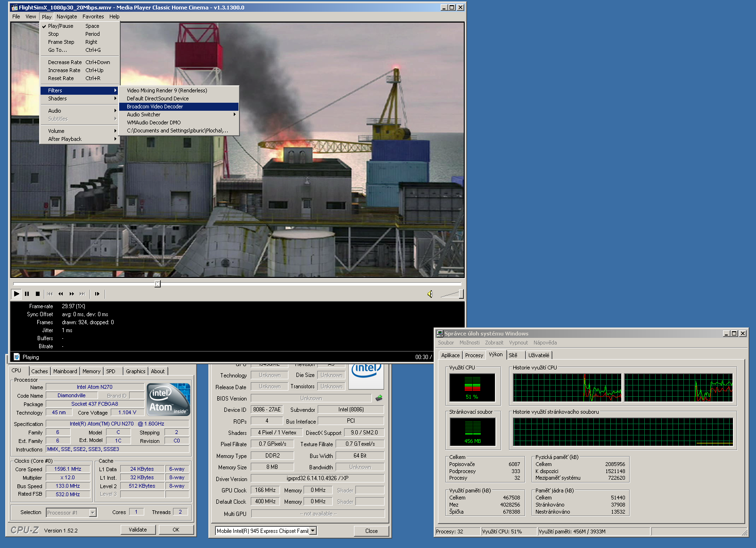Switch to CPU-Z Memory tab
Image resolution: width=756 pixels, height=548 pixels.
[x=91, y=371]
